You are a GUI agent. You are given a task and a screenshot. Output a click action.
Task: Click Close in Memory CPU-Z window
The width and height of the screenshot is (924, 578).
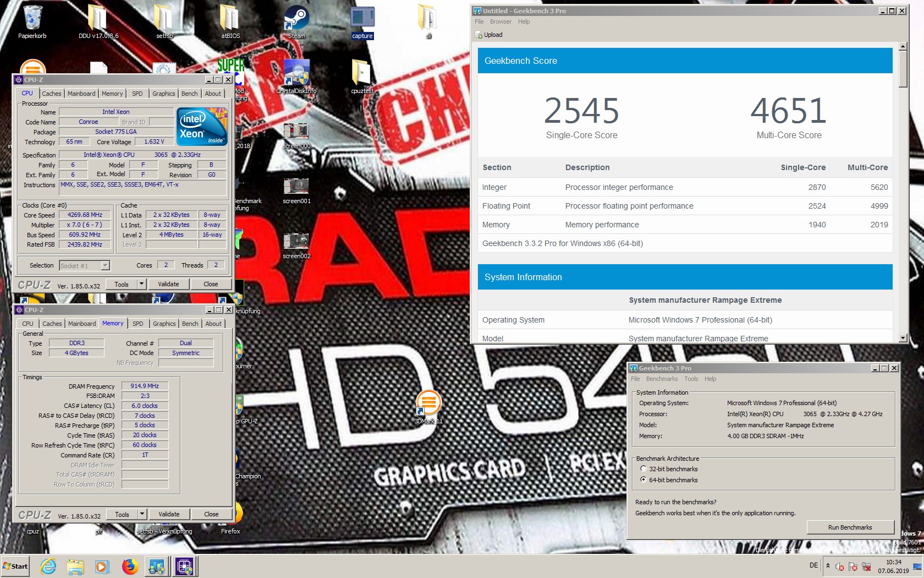(211, 514)
